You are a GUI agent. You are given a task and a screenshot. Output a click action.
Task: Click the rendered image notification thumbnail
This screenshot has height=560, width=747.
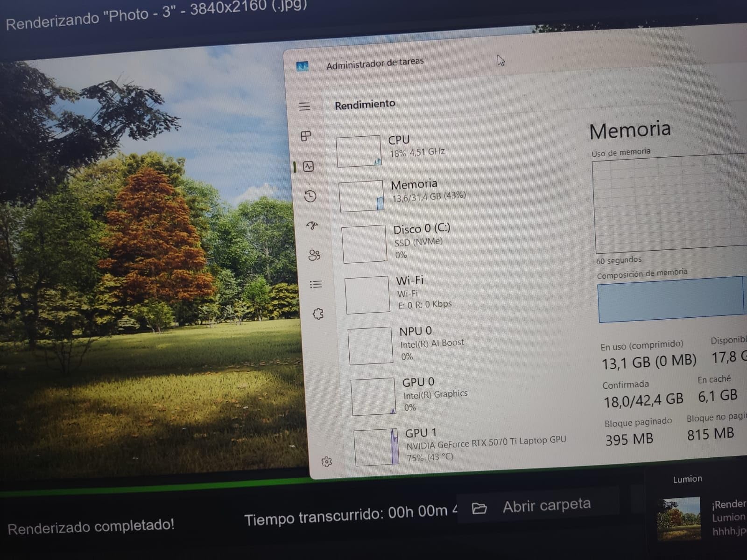[679, 518]
